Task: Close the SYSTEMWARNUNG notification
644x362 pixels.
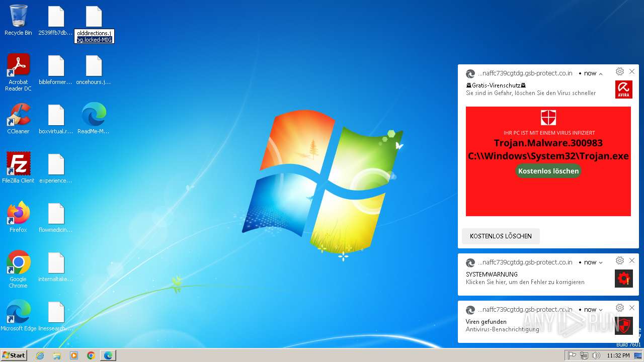Action: tap(632, 260)
